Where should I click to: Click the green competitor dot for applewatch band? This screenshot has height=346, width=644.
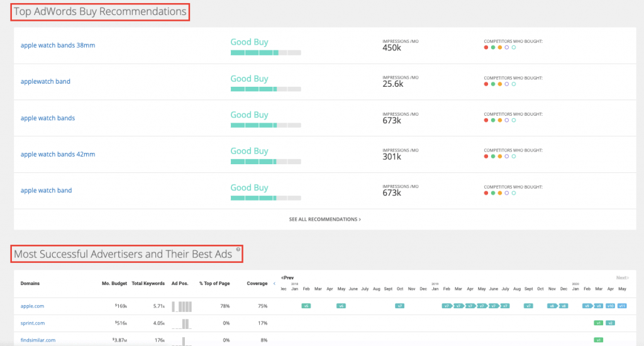pos(492,84)
